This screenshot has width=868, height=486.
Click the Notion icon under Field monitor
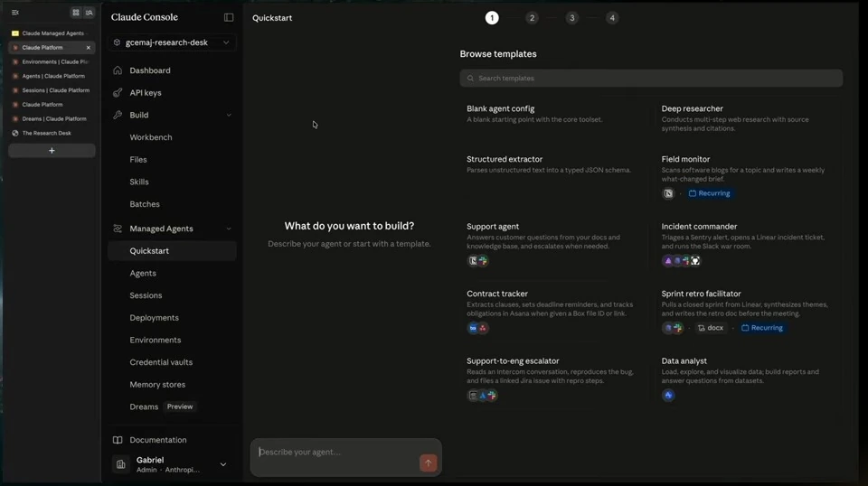click(x=668, y=193)
